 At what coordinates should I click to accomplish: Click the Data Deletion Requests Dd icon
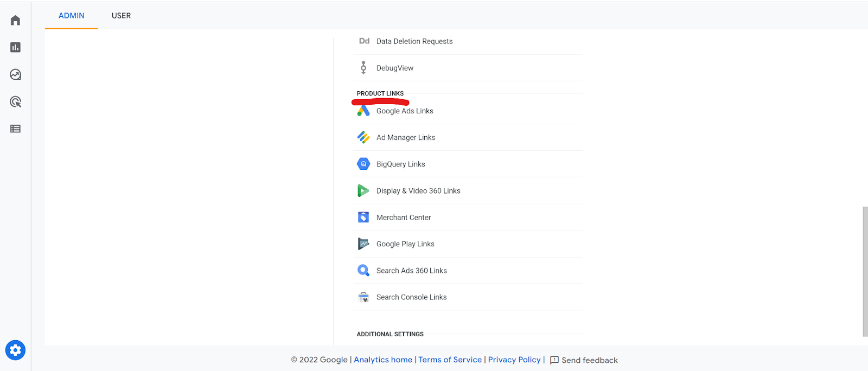coord(364,41)
